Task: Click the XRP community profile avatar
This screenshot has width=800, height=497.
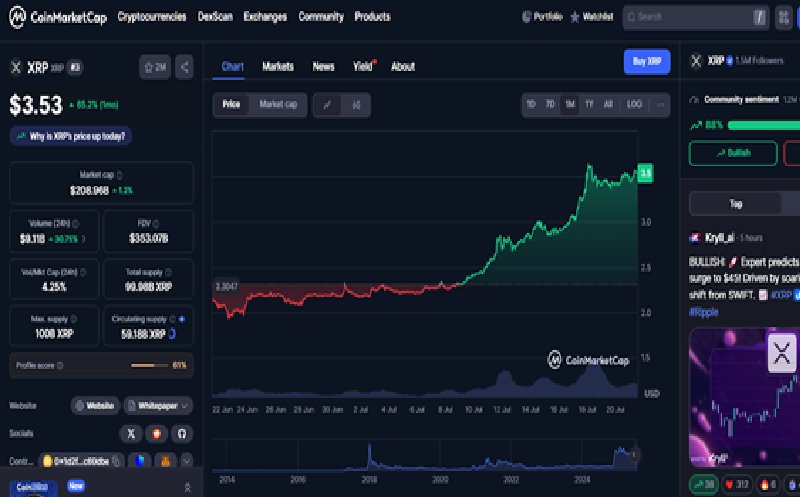Action: click(696, 61)
